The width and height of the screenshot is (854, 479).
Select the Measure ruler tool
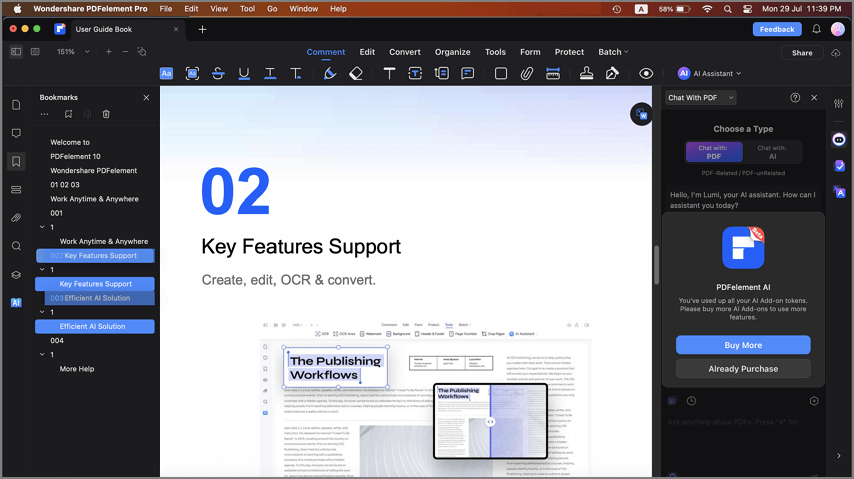click(553, 74)
